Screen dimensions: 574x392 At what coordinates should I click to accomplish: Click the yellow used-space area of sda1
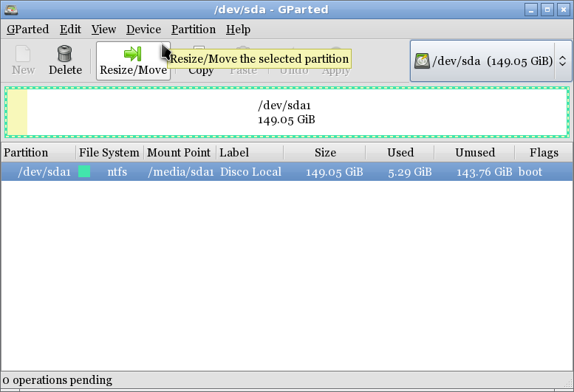17,112
